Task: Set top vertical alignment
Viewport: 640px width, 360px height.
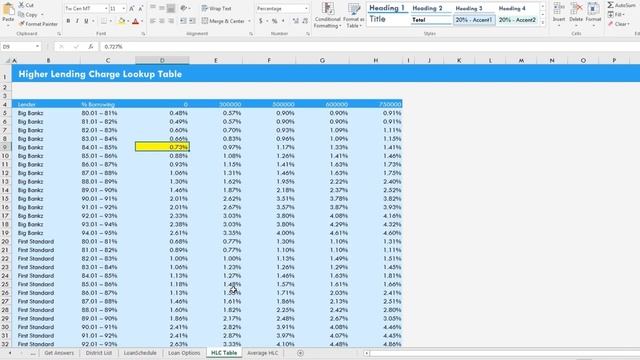Action: click(x=153, y=8)
